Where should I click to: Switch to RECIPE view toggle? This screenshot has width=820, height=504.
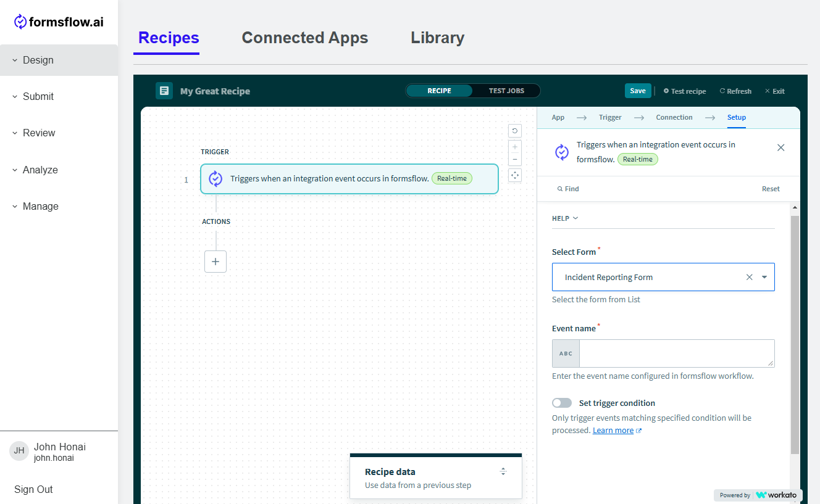point(439,91)
